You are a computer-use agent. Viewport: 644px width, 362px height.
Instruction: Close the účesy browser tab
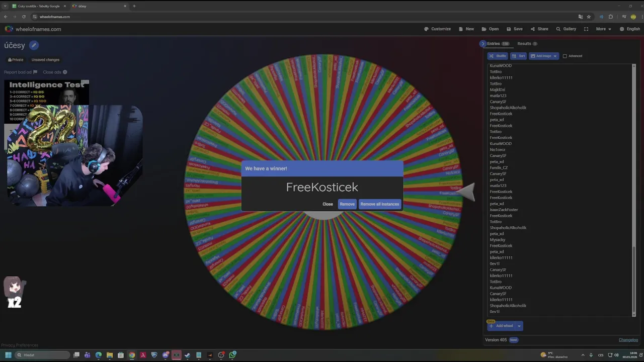(125, 6)
